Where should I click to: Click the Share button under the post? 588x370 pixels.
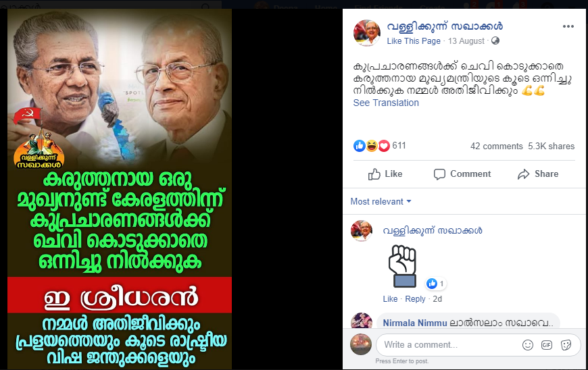pos(538,174)
